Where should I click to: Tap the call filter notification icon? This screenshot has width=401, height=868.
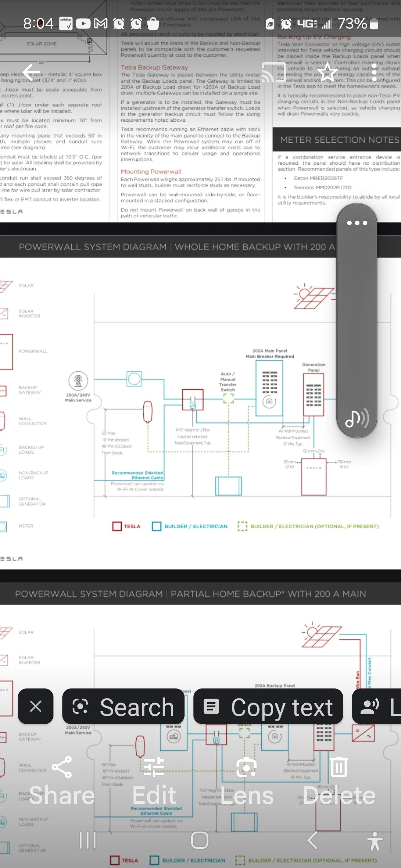66,24
